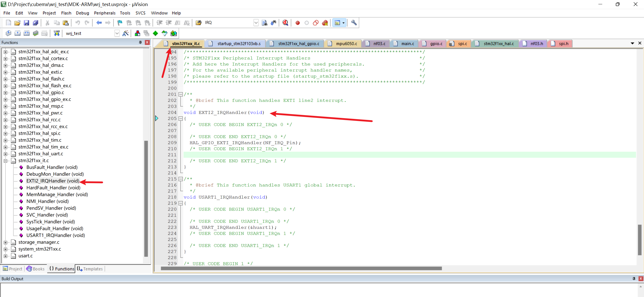
Task: Click the Open file folder icon
Action: tap(17, 23)
